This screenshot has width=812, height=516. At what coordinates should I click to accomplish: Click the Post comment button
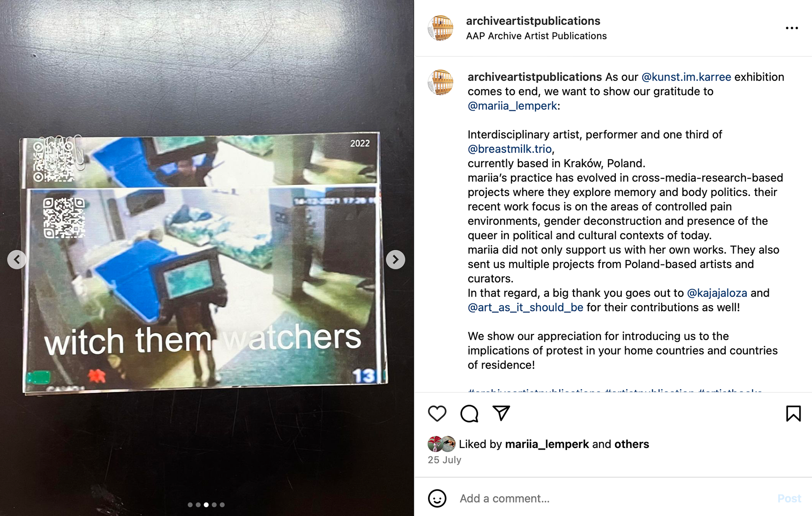coord(789,498)
